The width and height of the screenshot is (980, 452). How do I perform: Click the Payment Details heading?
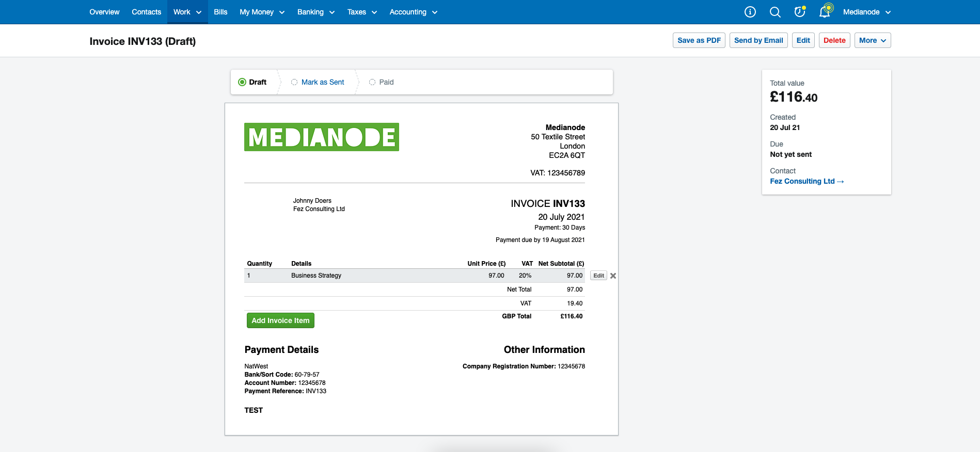[x=281, y=350]
